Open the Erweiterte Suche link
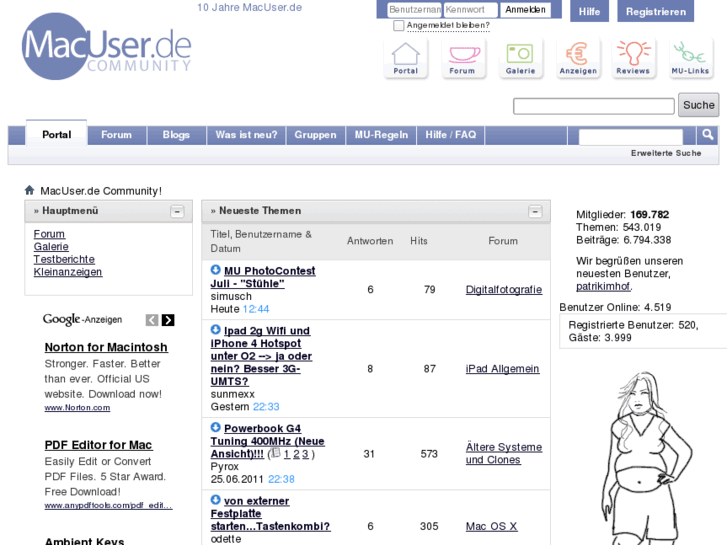 tap(666, 153)
